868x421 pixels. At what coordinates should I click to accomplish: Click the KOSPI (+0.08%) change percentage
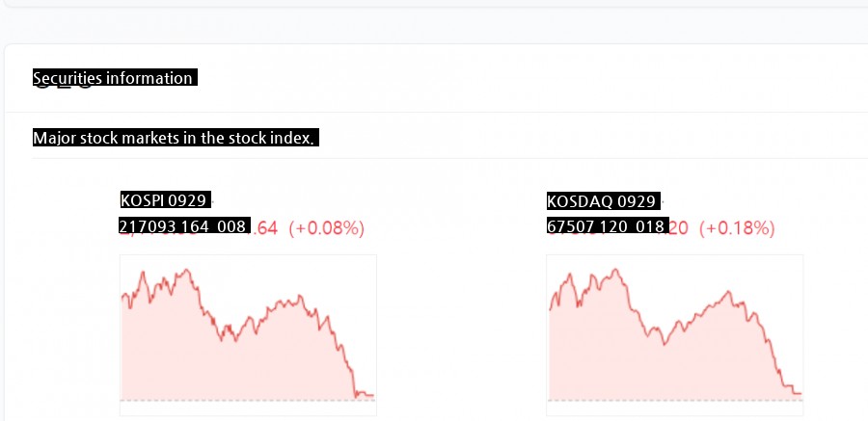[327, 228]
